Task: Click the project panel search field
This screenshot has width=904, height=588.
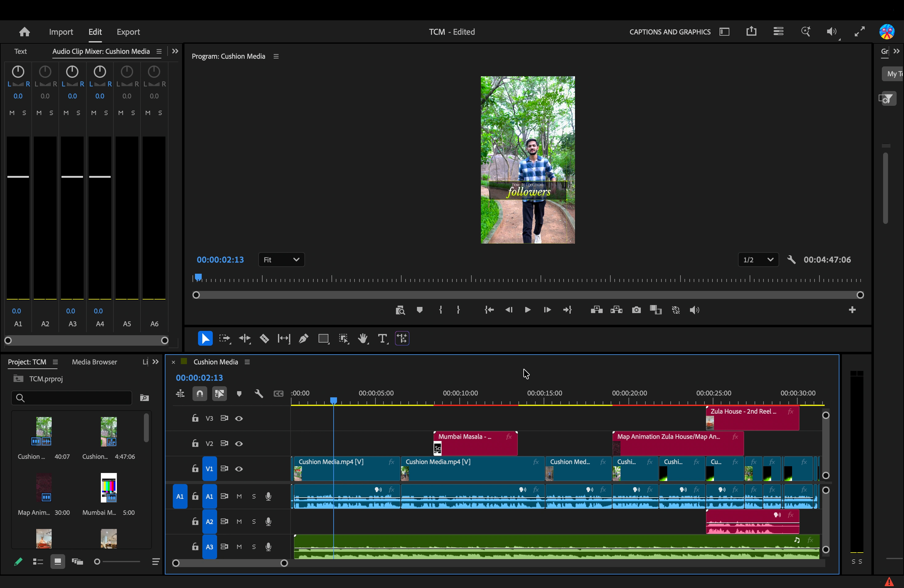Action: click(x=72, y=398)
